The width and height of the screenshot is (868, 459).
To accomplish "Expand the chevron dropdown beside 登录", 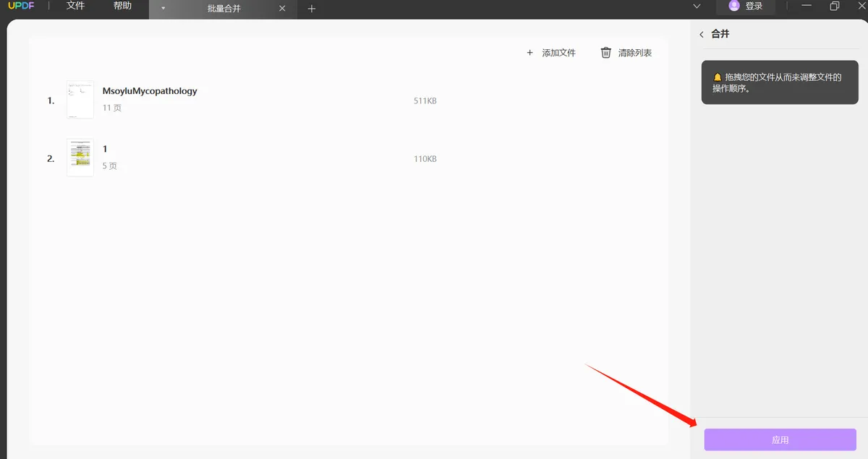I will pyautogui.click(x=697, y=7).
